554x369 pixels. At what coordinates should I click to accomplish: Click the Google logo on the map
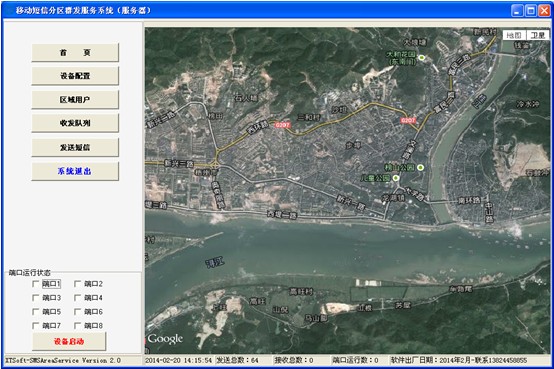(165, 339)
